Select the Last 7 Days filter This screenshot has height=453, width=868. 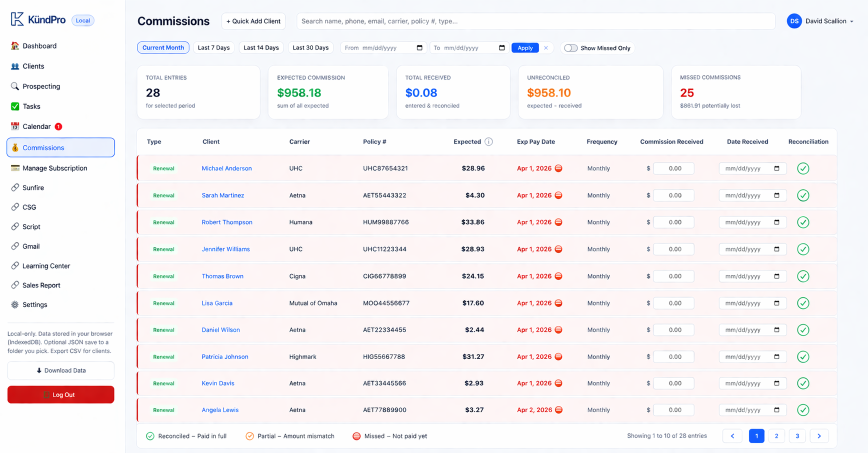pyautogui.click(x=213, y=48)
